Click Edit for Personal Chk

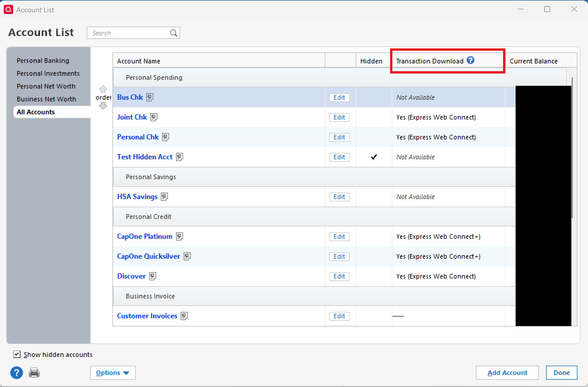click(339, 137)
